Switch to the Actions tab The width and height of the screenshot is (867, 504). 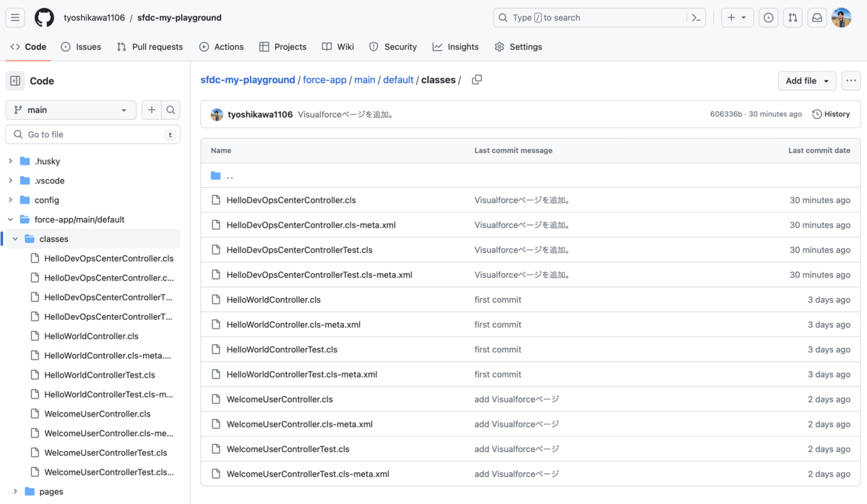[x=222, y=46]
